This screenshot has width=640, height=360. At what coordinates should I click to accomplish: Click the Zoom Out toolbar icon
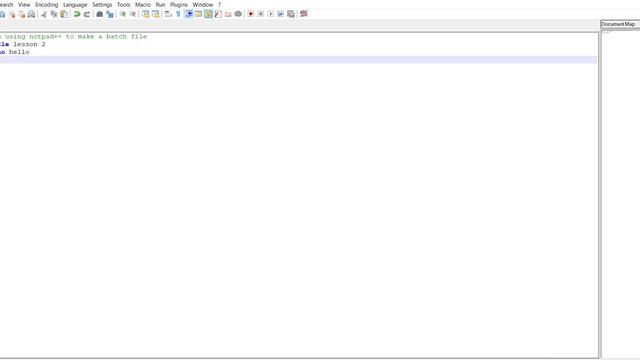[133, 14]
